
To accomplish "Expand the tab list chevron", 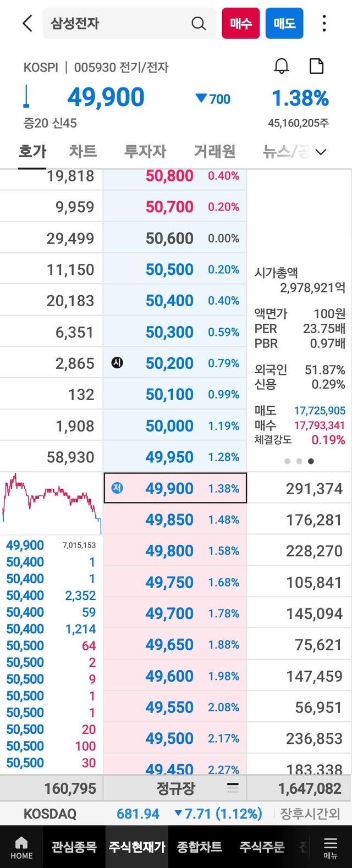I will click(x=321, y=152).
